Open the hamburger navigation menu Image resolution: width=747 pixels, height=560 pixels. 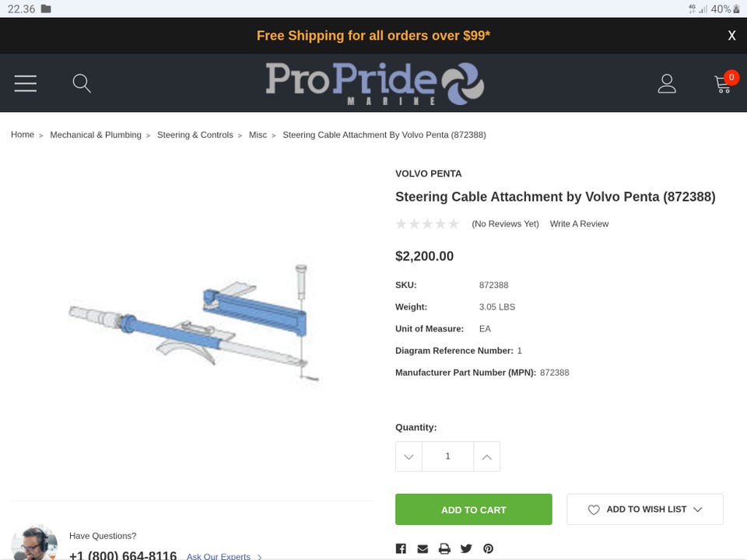[26, 83]
